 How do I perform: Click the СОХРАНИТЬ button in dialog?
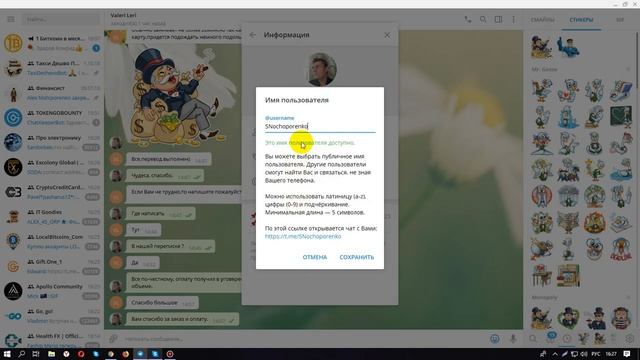coord(357,257)
